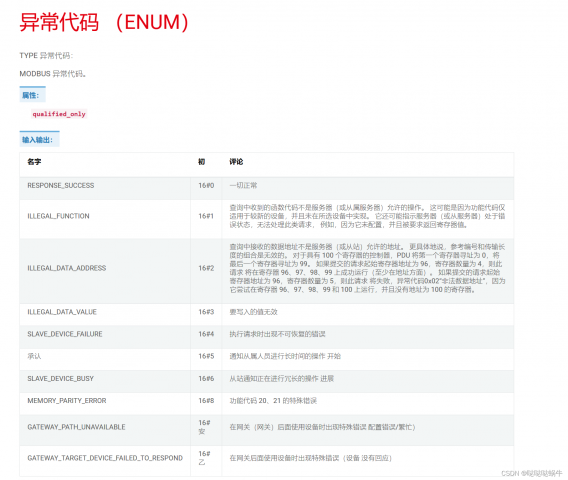Click the 评论 column header
This screenshot has width=568, height=480.
click(236, 162)
